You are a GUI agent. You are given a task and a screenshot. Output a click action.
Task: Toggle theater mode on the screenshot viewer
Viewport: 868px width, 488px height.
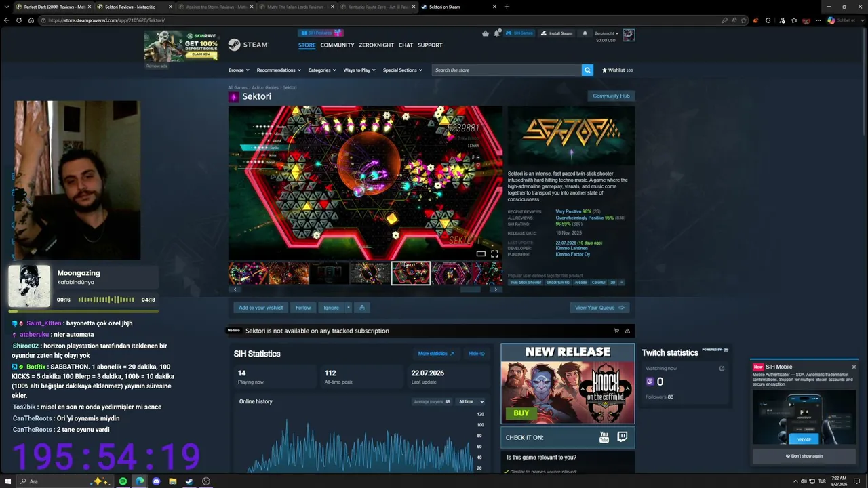point(481,254)
